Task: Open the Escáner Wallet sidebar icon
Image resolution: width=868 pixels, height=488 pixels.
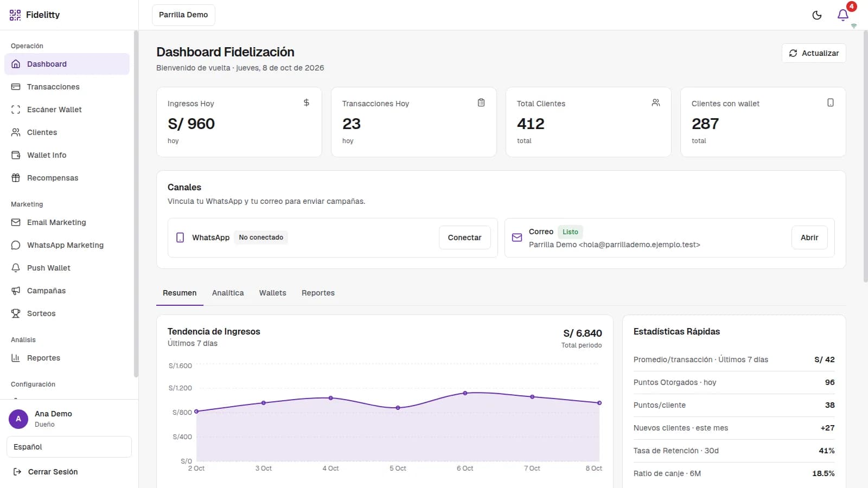Action: pos(16,110)
